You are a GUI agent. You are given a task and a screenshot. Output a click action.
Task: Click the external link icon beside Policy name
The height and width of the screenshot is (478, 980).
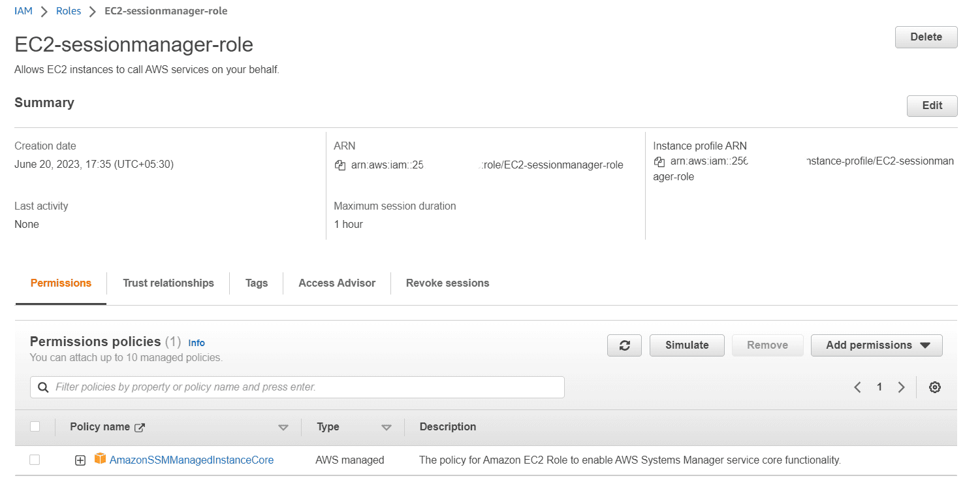tap(139, 428)
